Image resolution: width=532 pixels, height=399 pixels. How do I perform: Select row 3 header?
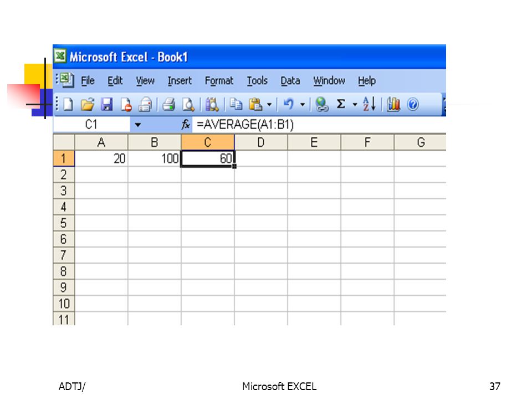64,191
